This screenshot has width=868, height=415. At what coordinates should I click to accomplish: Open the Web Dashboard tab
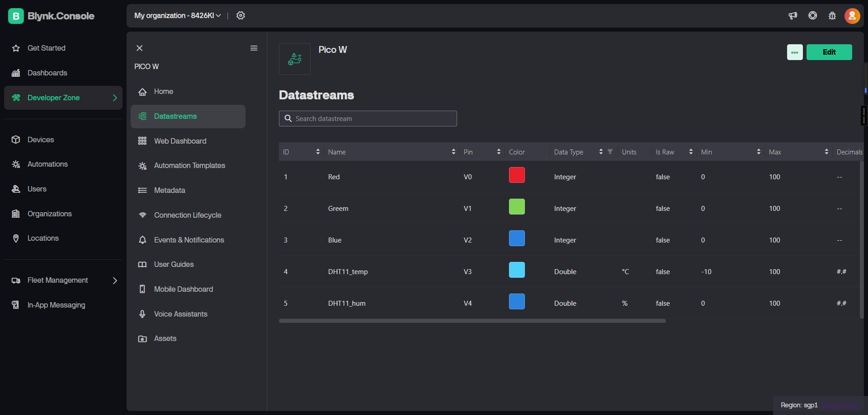[x=188, y=141]
